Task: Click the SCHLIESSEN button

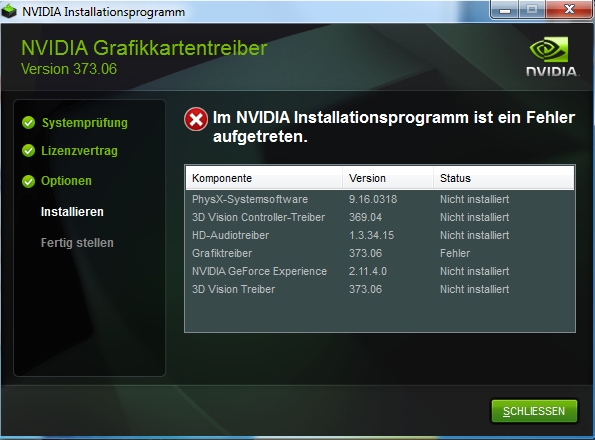Action: pyautogui.click(x=534, y=411)
